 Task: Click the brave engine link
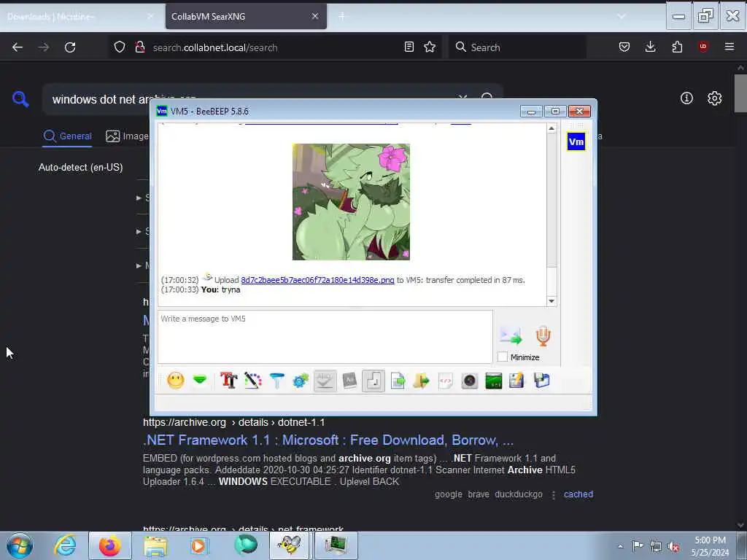pyautogui.click(x=479, y=494)
